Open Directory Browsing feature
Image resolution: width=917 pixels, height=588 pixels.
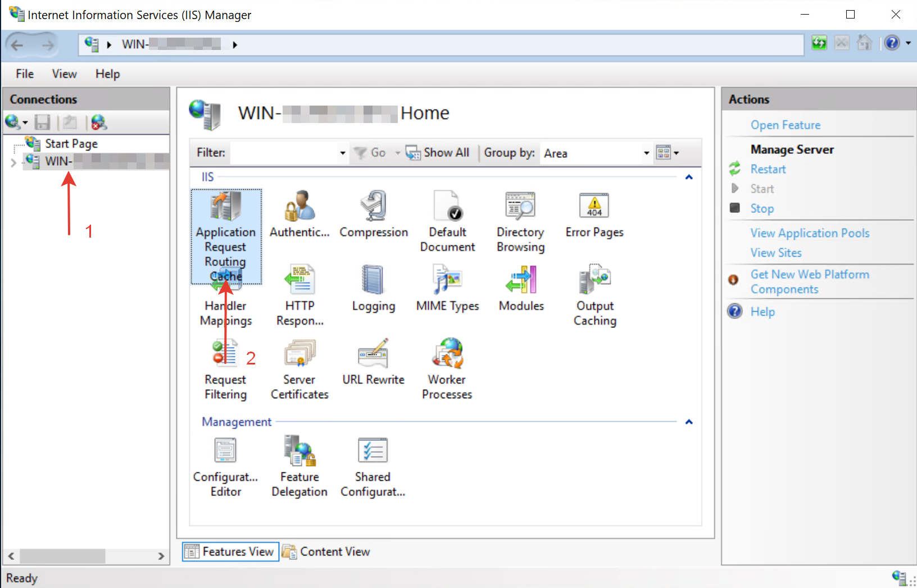[521, 221]
